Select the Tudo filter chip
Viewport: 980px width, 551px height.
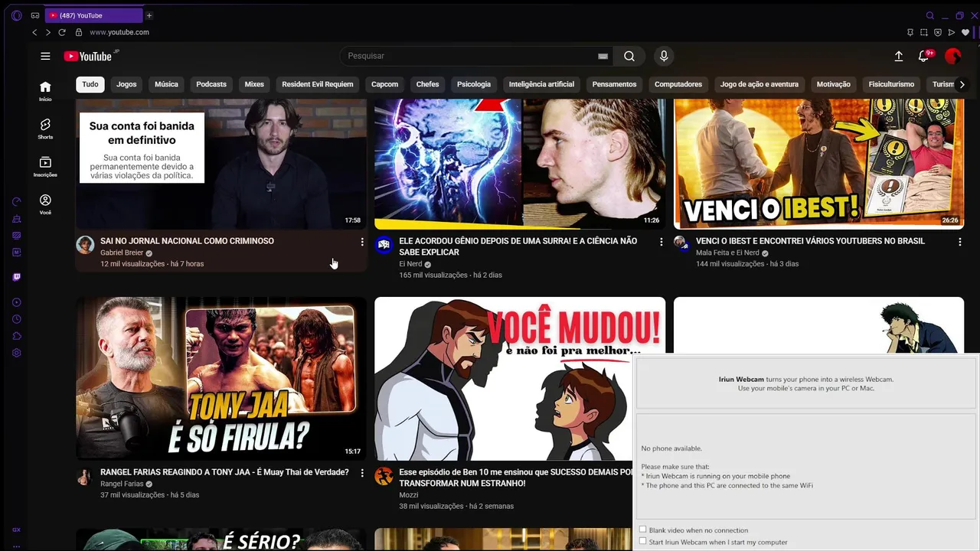tap(90, 84)
